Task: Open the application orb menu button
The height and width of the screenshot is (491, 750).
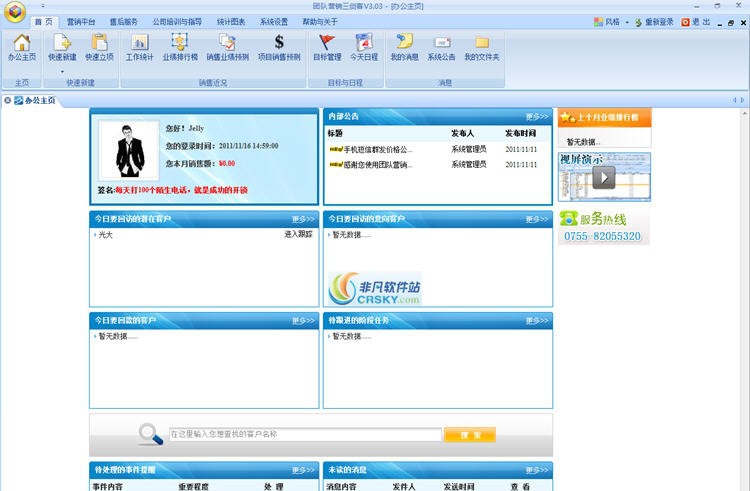Action: pyautogui.click(x=15, y=11)
